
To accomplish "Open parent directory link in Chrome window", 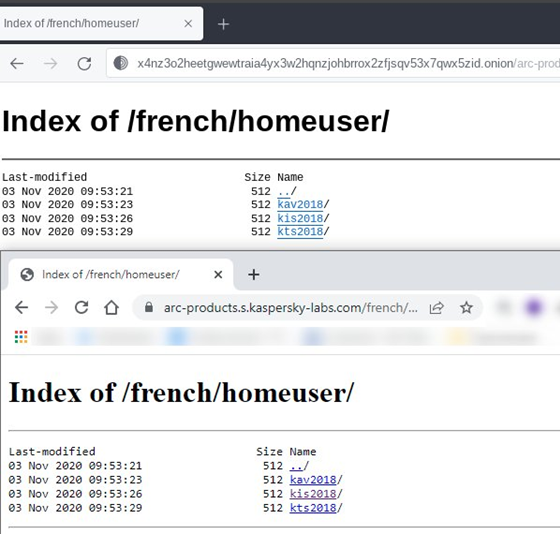I will (x=296, y=466).
